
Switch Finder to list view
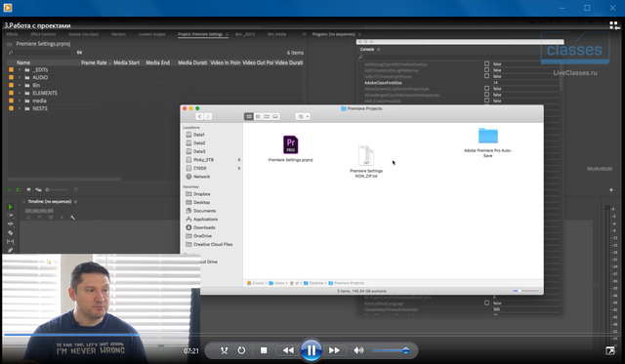tap(258, 116)
